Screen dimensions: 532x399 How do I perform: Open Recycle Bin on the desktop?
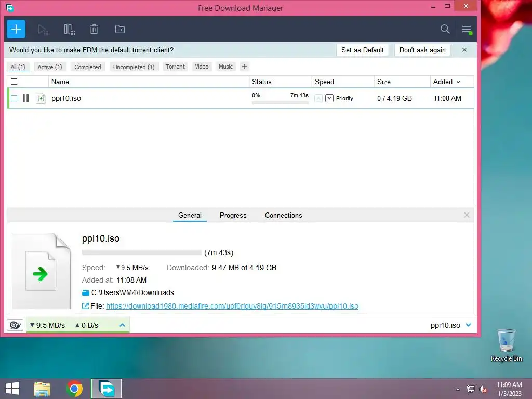(x=506, y=345)
